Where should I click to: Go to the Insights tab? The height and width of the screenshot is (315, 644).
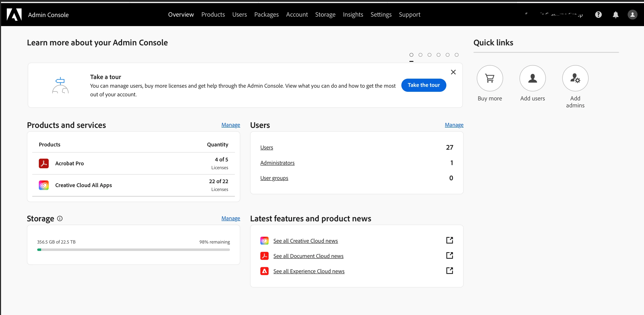353,15
